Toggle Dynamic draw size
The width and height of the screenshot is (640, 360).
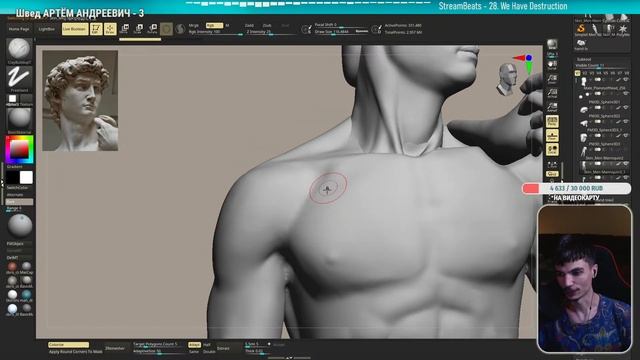point(361,31)
